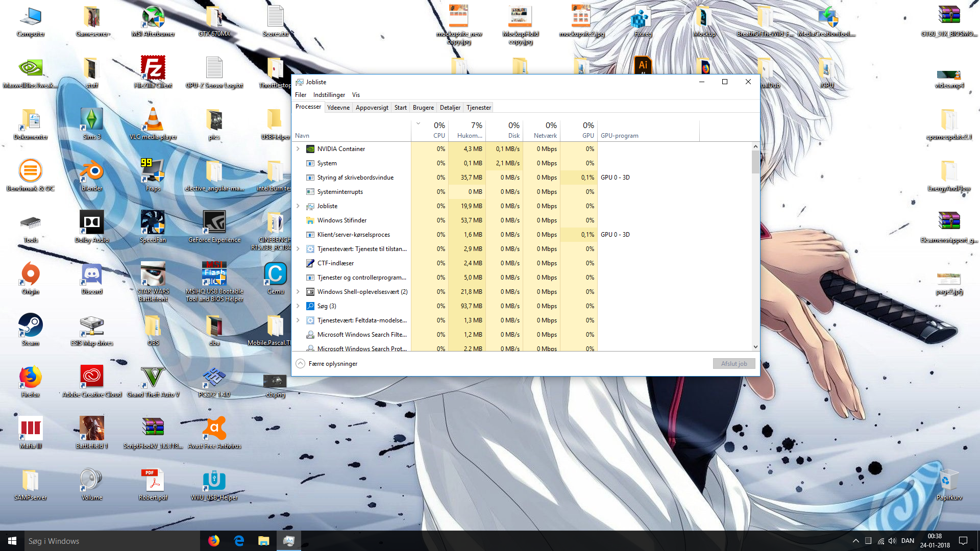980x551 pixels.
Task: Open the FileZilla Client desktop icon
Action: pos(153,72)
